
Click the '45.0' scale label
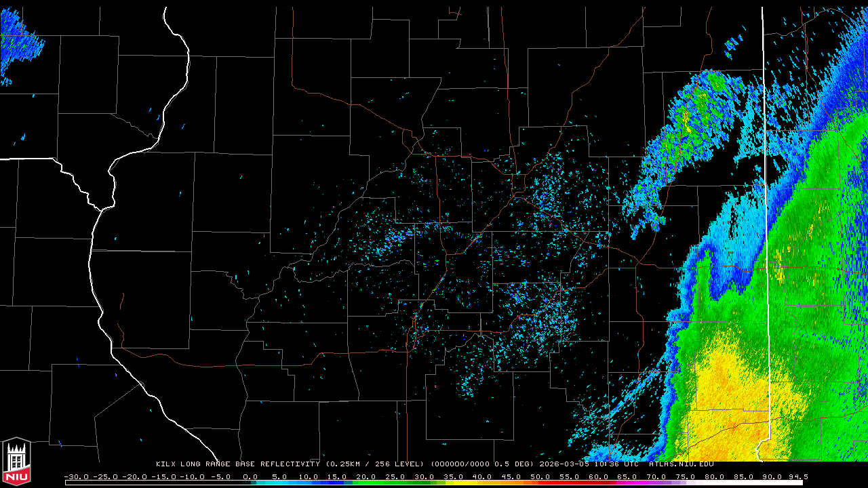coord(511,476)
